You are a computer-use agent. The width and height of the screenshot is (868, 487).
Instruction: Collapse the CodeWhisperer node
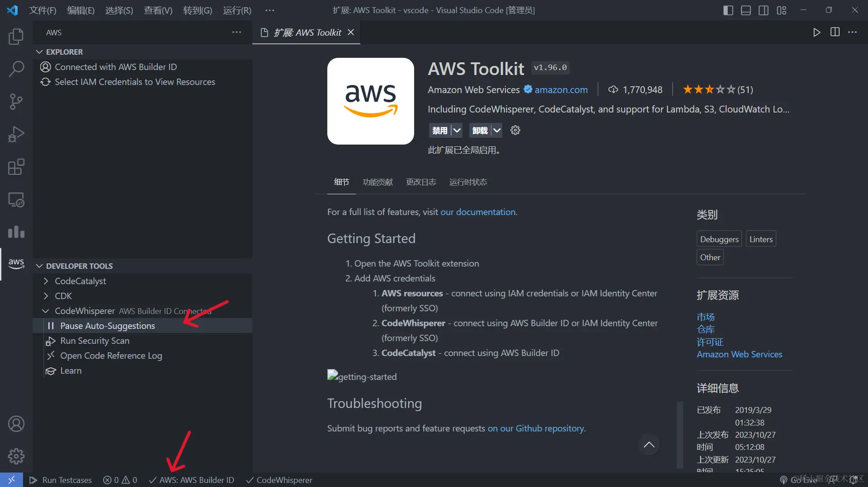click(46, 311)
